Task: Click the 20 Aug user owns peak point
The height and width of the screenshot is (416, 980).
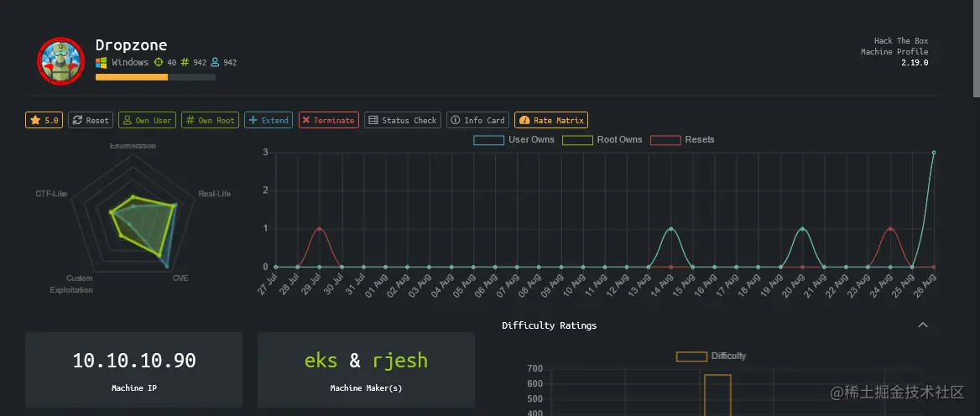Action: (802, 229)
